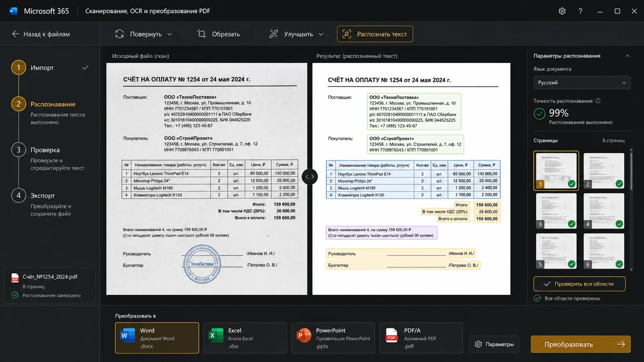
Task: Click recognized Бухгалтер signature line
Action: click(x=403, y=265)
